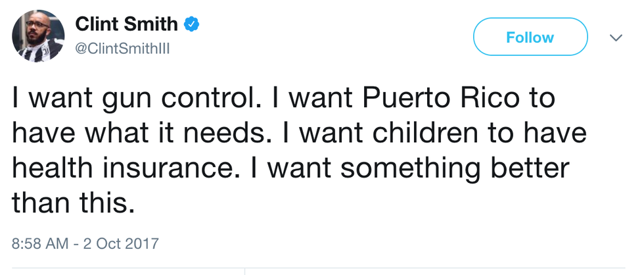Visit the @ClintSmithIII handle link
Screen dimensions: 644x275
(x=123, y=50)
